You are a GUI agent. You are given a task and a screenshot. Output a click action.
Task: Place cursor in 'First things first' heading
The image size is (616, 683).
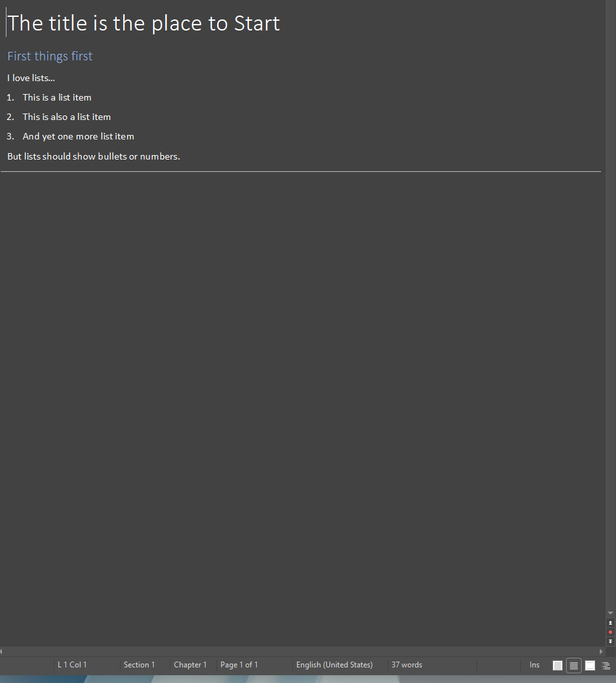[x=50, y=56]
